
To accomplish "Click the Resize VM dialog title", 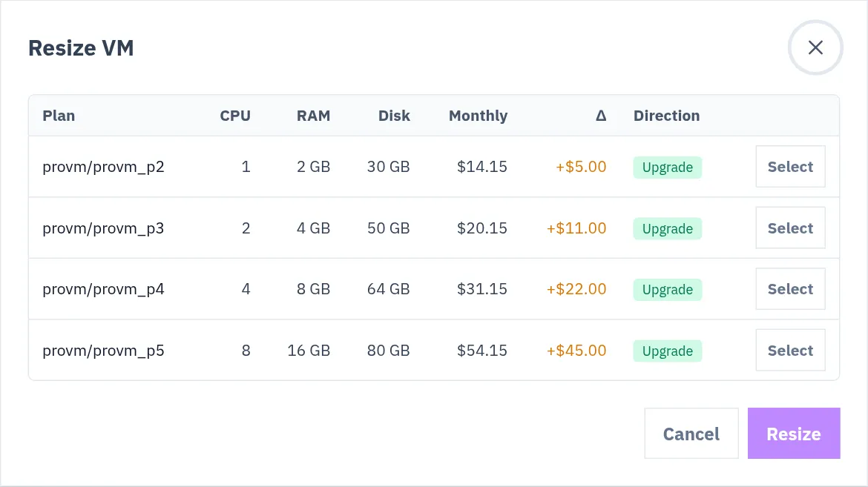I will click(x=82, y=48).
